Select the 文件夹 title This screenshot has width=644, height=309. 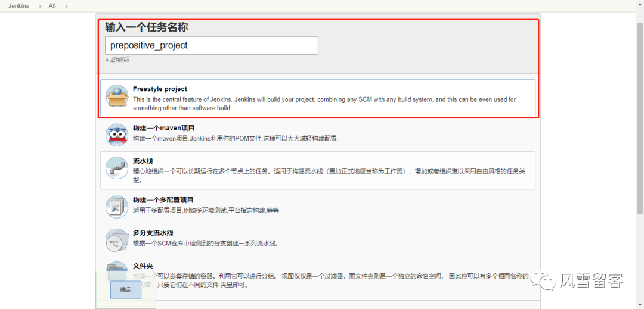(x=143, y=266)
